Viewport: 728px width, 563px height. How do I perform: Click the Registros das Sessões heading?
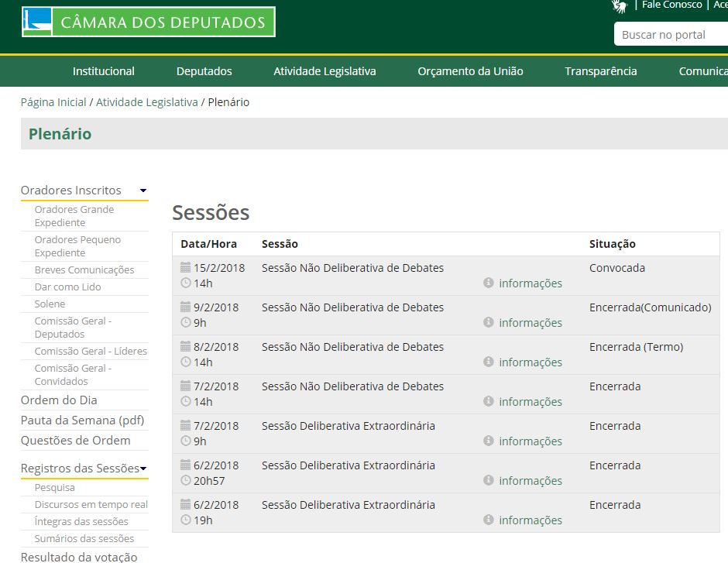pos(80,469)
